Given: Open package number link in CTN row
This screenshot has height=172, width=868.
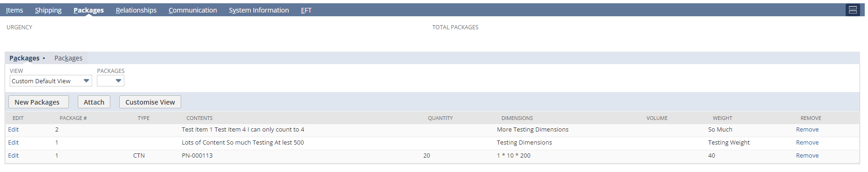Looking at the screenshot, I should 57,155.
